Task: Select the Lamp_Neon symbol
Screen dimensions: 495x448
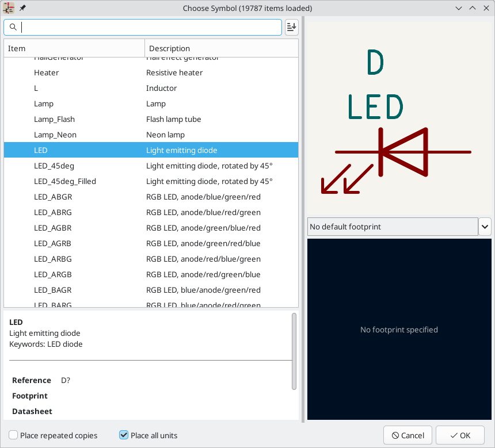Action: (55, 135)
